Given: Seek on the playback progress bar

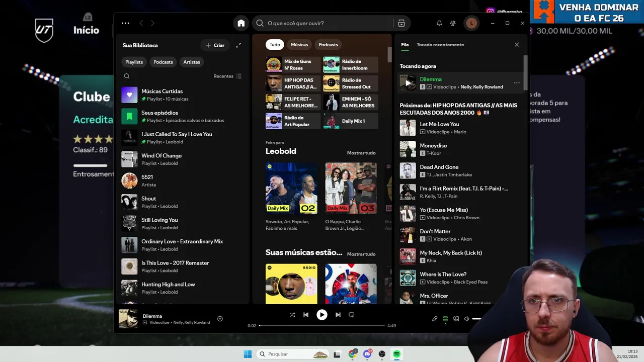Looking at the screenshot, I should [322, 326].
